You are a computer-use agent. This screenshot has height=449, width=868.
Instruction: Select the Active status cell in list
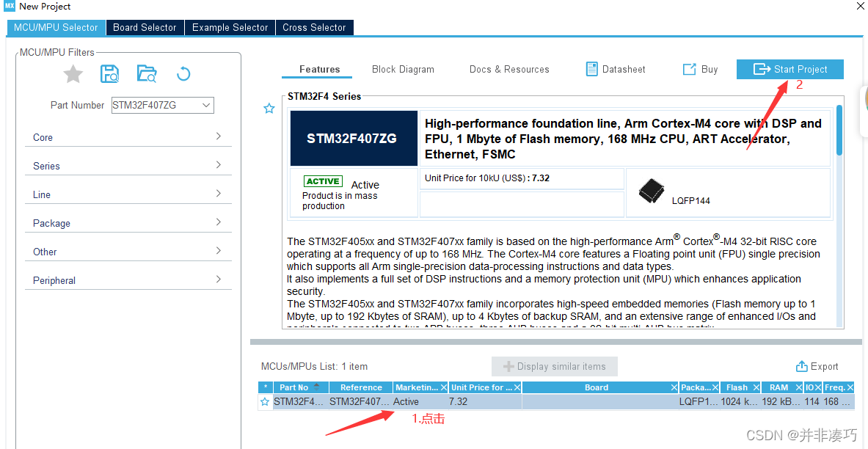click(x=420, y=402)
